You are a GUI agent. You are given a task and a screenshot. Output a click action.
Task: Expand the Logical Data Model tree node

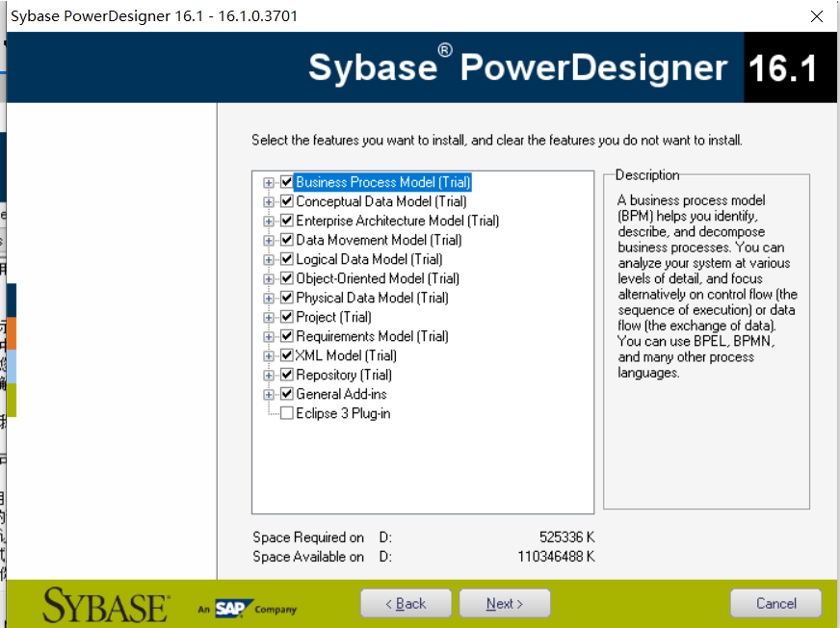271,258
